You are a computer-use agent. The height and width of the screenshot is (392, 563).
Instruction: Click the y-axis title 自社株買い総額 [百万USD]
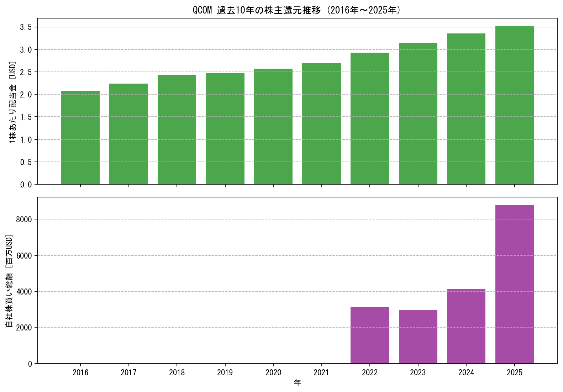pos(9,280)
